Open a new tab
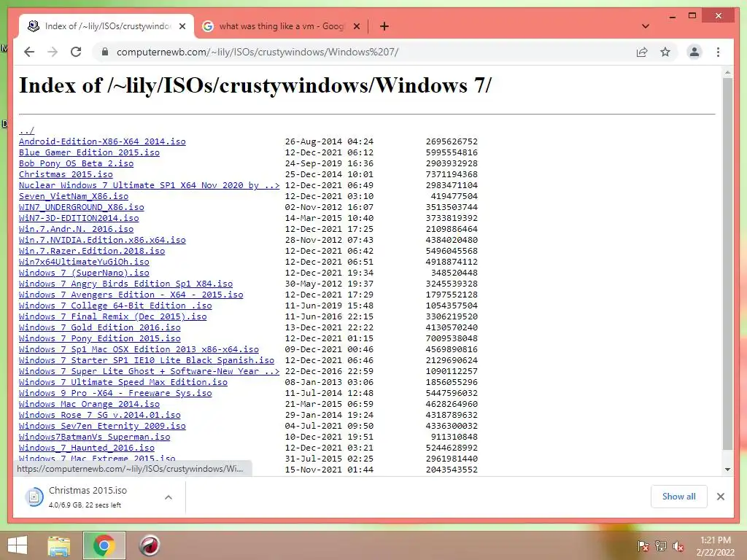This screenshot has height=560, width=747. [x=384, y=26]
